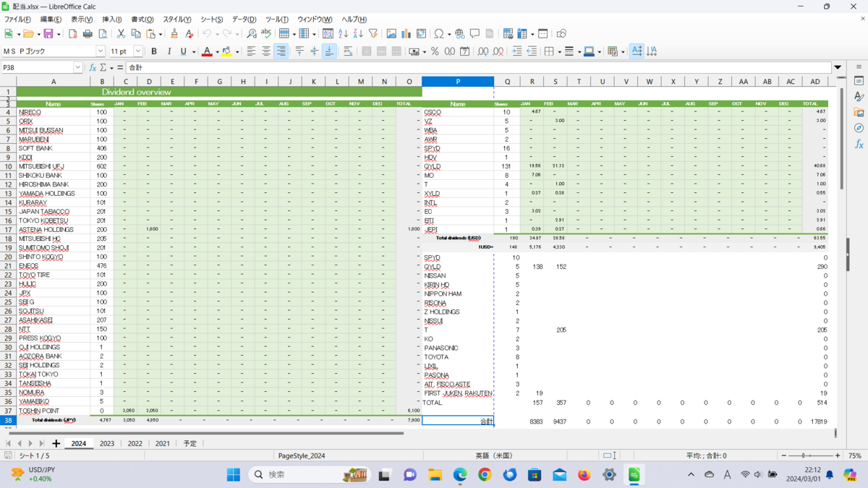Image resolution: width=868 pixels, height=488 pixels.
Task: Open the ツール(T) menu
Action: click(277, 20)
